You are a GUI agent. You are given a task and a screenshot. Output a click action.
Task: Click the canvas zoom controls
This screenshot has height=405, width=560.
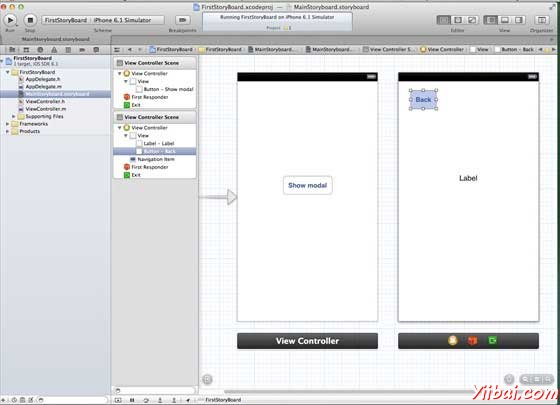536,379
